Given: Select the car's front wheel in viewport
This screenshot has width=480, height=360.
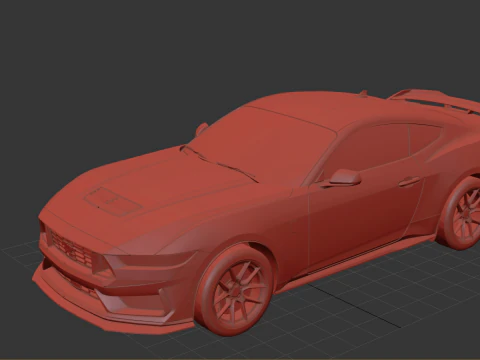Looking at the screenshot, I should [x=235, y=290].
